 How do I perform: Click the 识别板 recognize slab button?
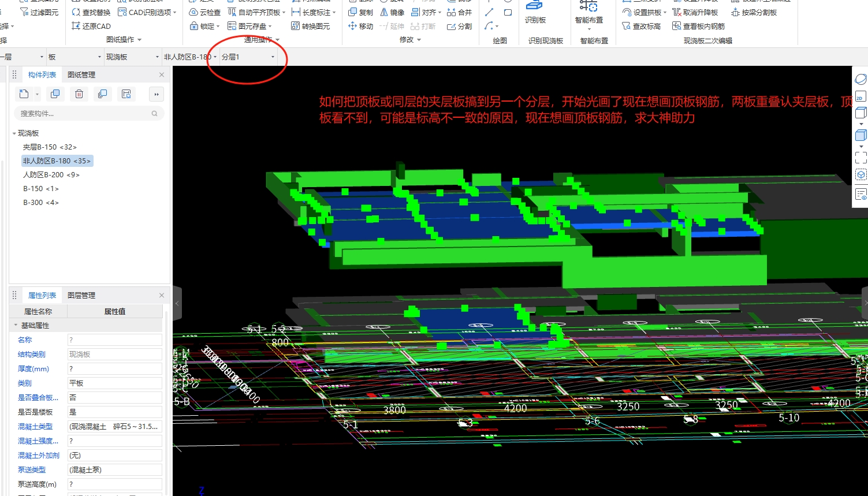[535, 13]
